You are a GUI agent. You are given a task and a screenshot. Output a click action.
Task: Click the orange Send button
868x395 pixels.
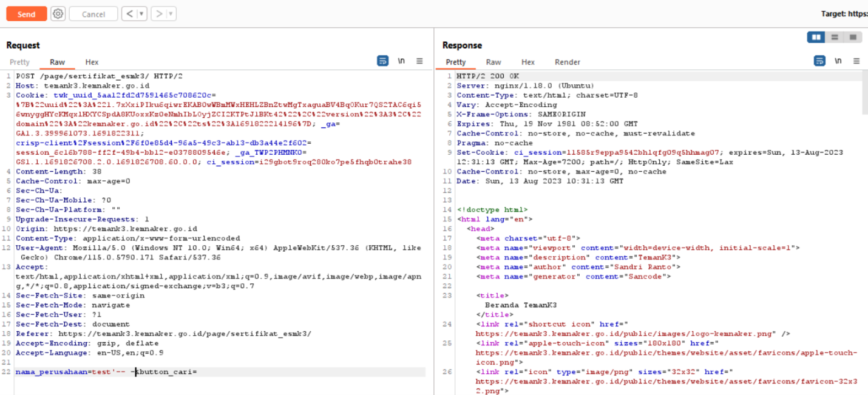tap(26, 14)
